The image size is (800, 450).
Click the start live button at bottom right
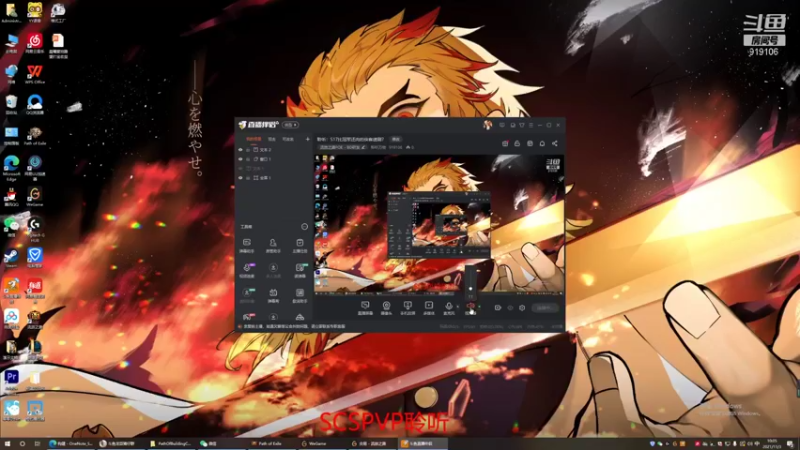[545, 308]
